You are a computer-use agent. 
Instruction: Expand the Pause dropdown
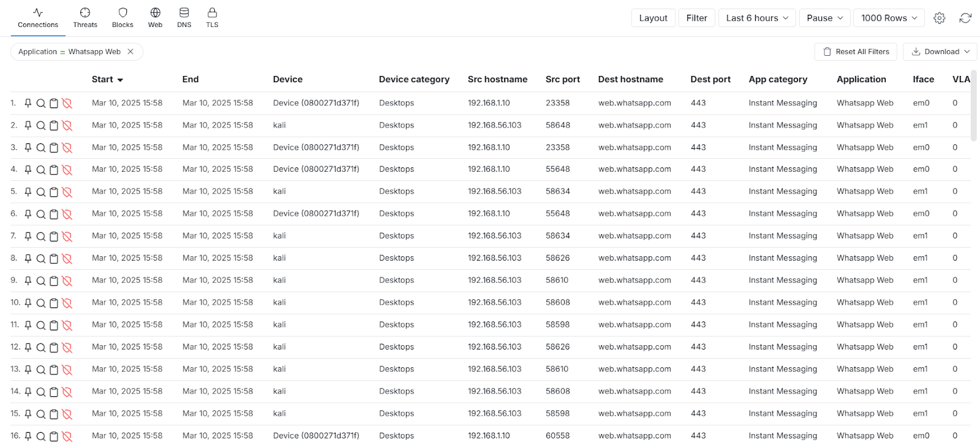pyautogui.click(x=825, y=18)
